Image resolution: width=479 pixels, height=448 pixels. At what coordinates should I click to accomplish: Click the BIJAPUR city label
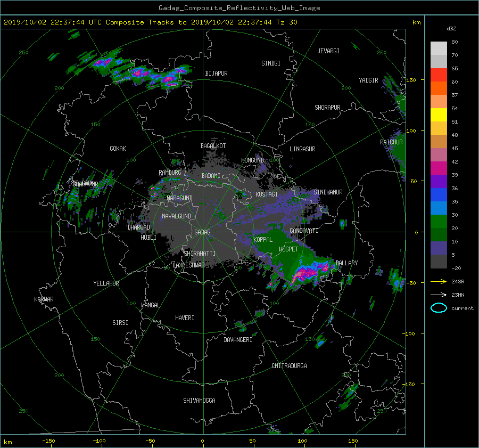tap(216, 74)
